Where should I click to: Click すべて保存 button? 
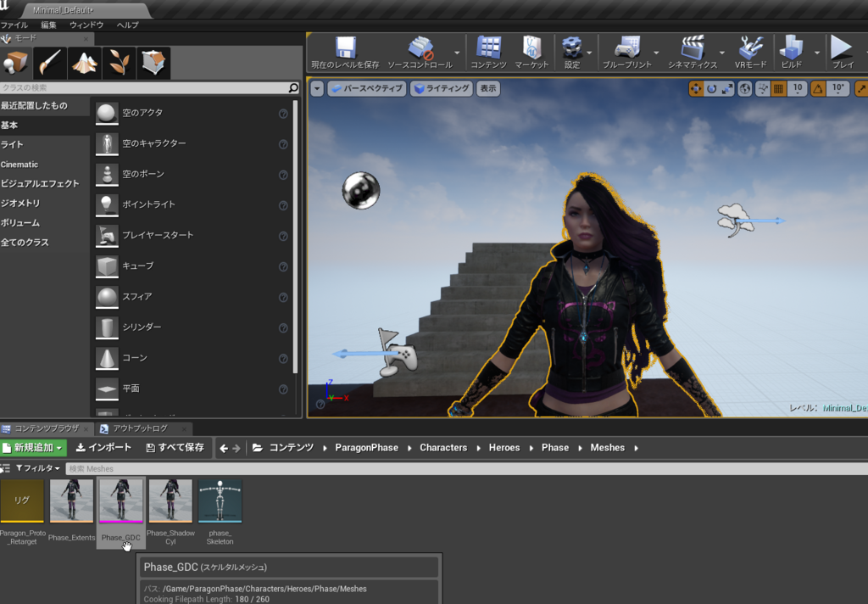coord(175,448)
